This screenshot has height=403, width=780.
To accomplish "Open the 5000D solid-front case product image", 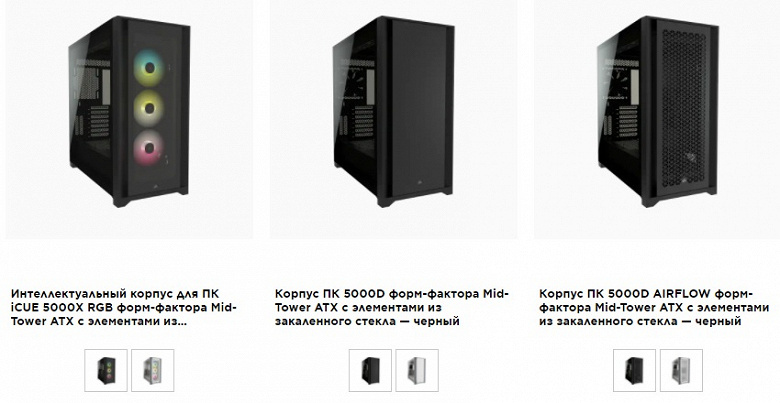I will coord(393,119).
